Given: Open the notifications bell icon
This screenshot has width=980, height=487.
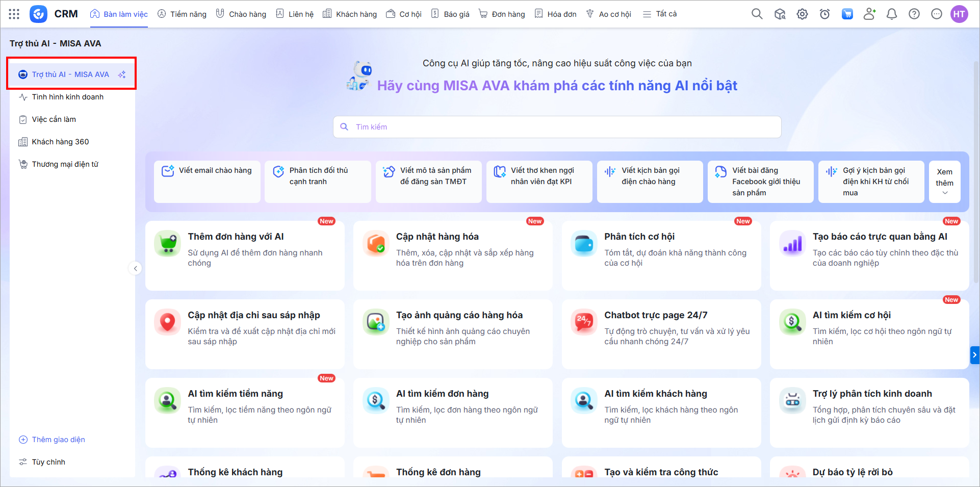Looking at the screenshot, I should tap(892, 14).
